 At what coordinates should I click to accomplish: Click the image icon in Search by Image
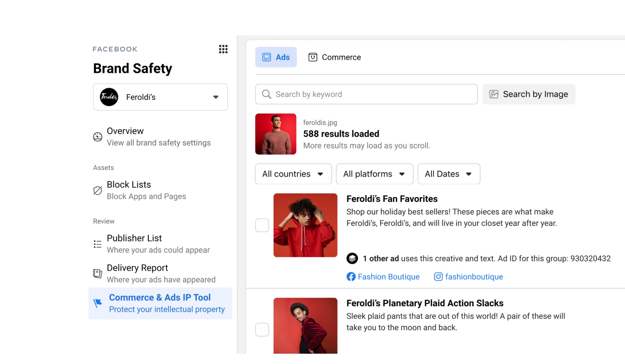494,94
